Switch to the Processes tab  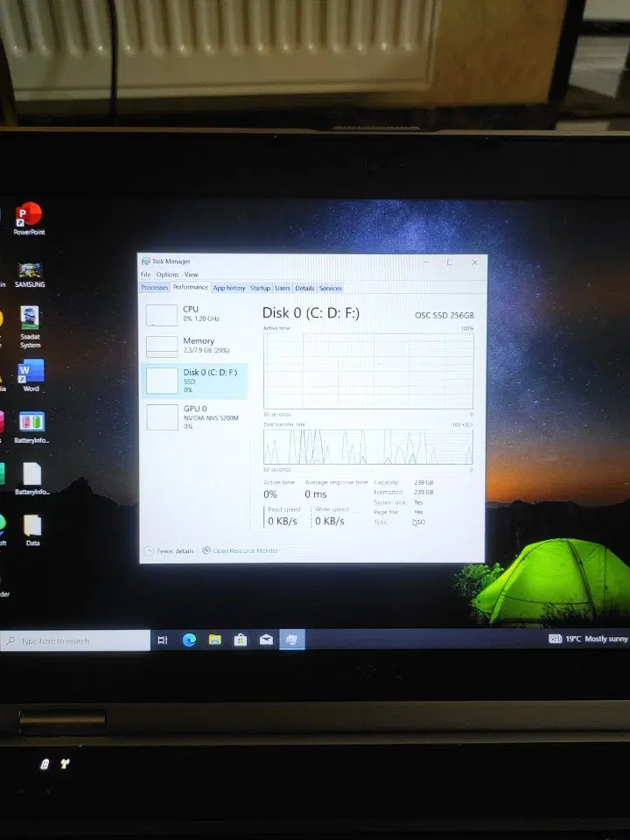click(x=155, y=288)
